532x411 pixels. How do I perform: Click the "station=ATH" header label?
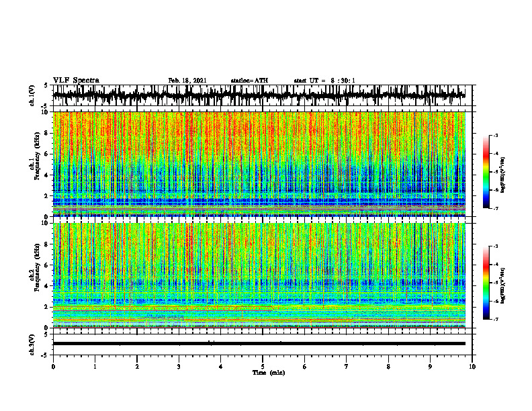tap(249, 81)
